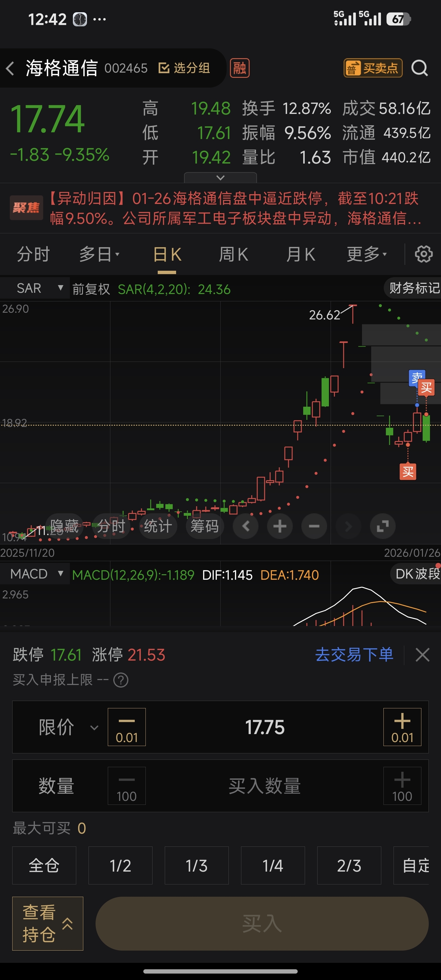
Task: Expand 查看持仓 holdings panel
Action: (47, 923)
